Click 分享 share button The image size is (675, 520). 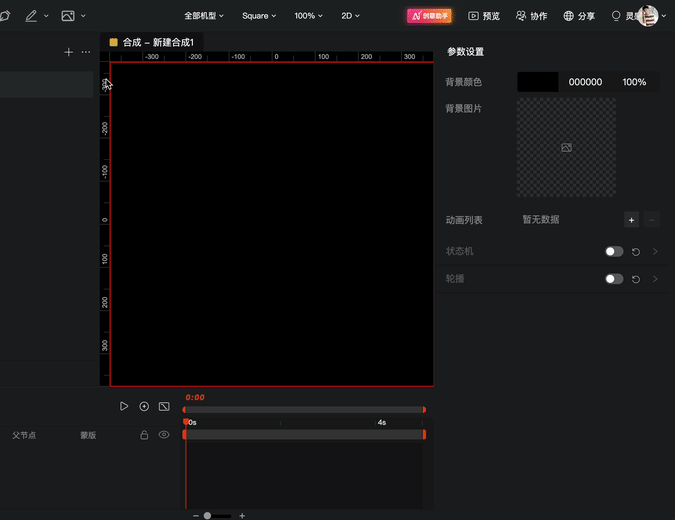pyautogui.click(x=579, y=16)
